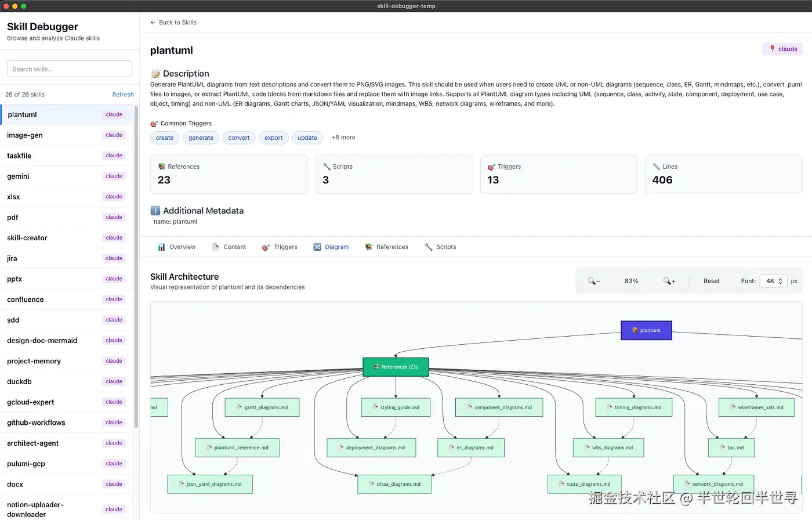The height and width of the screenshot is (520, 812).
Task: Click the er_diagrams.md file node
Action: pyautogui.click(x=471, y=447)
